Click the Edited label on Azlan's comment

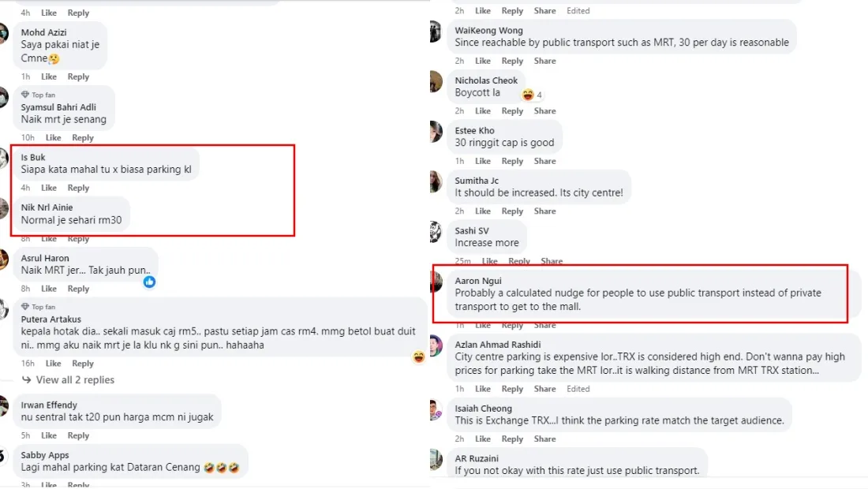click(x=578, y=389)
